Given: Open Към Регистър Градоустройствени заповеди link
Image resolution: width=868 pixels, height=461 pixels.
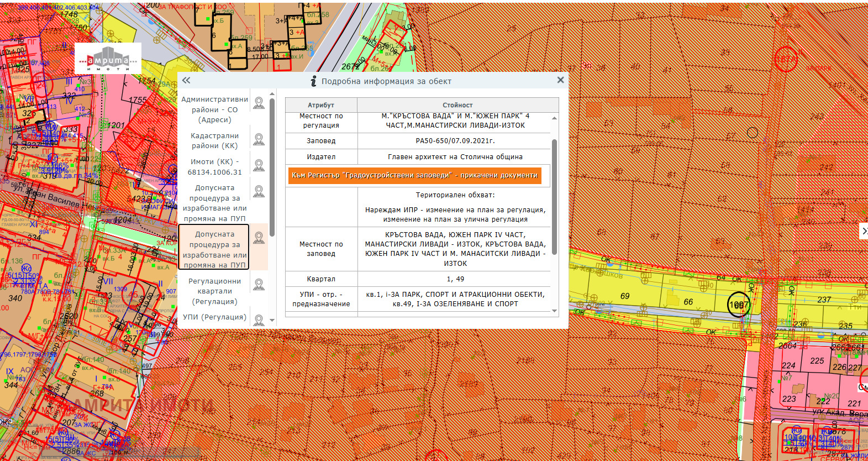Looking at the screenshot, I should pos(414,175).
